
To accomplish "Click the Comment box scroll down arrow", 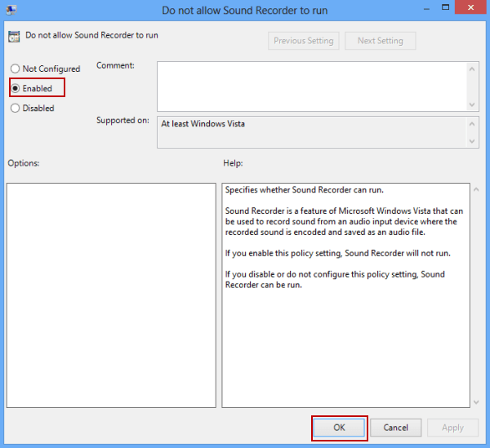I will click(472, 104).
